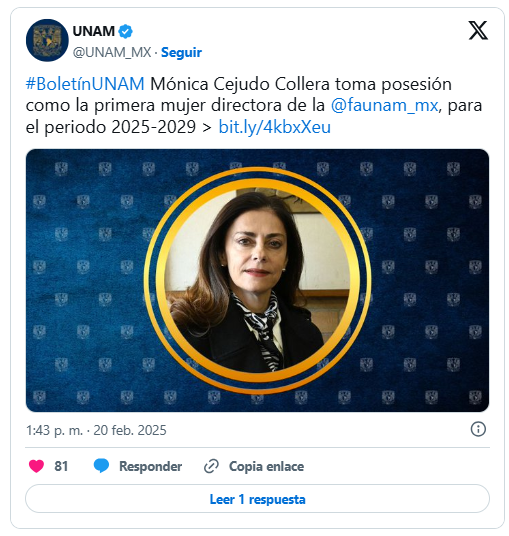Follow UNAM via Seguir link

point(181,53)
